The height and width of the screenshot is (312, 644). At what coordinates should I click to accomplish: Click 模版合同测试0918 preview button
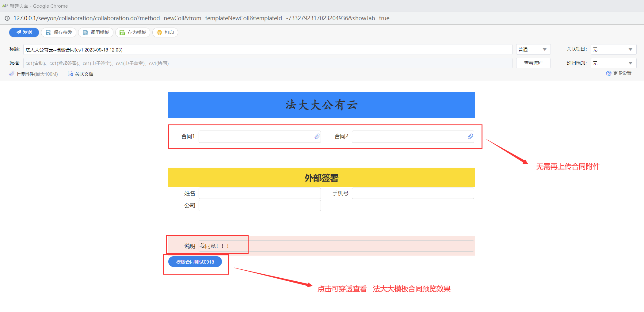click(x=195, y=262)
